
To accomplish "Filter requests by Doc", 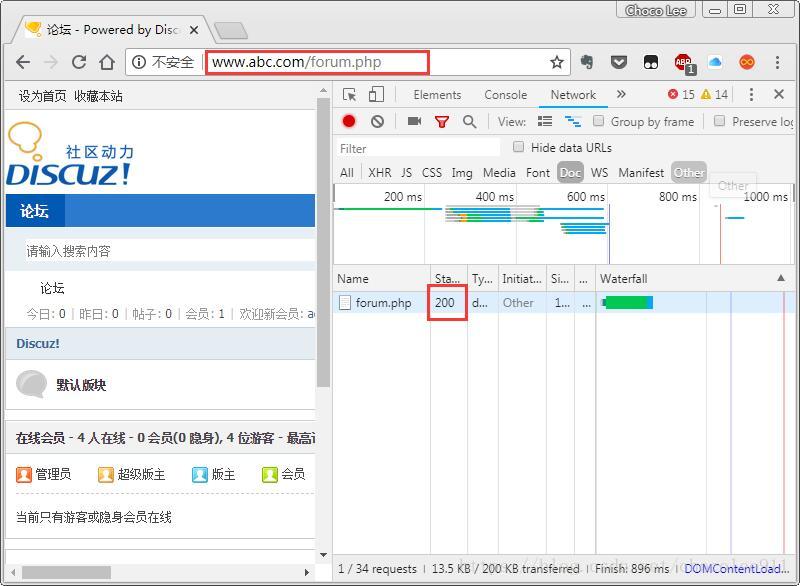I will (570, 173).
